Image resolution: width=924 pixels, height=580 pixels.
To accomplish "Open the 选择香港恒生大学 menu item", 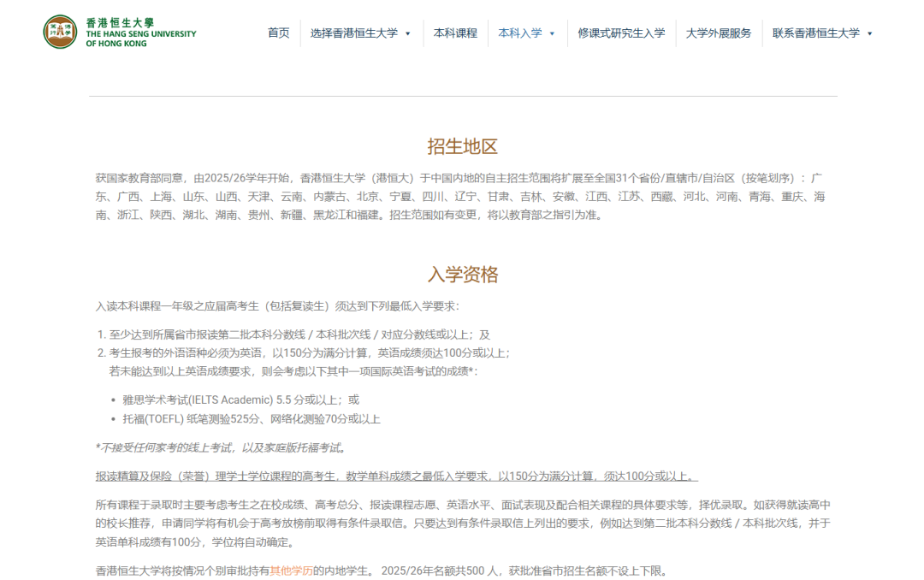I will click(353, 33).
